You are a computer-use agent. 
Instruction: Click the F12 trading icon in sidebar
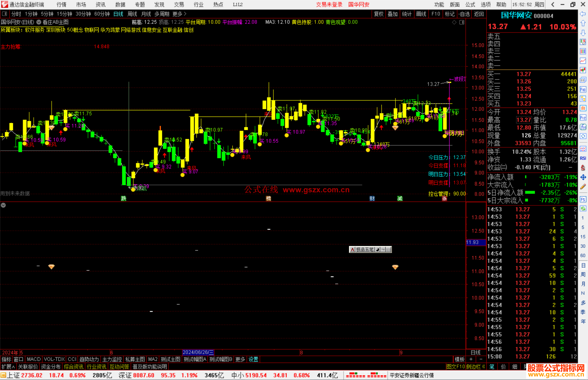pyautogui.click(x=583, y=118)
